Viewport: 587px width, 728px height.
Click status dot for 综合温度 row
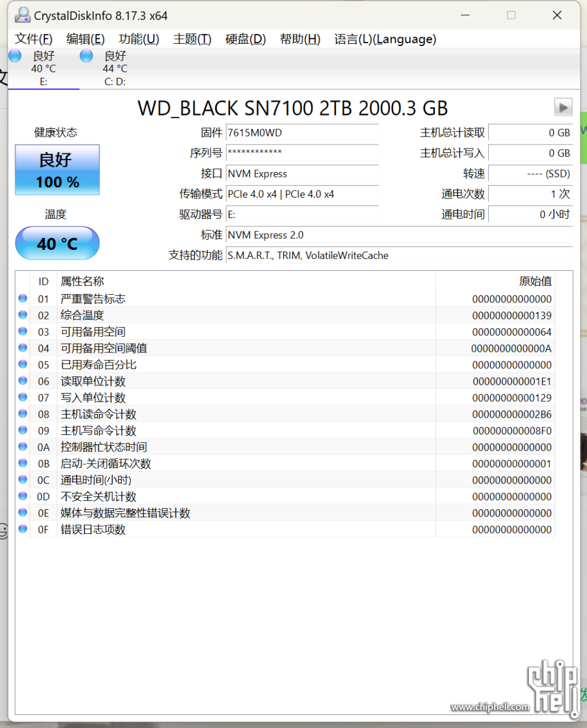[x=23, y=315]
